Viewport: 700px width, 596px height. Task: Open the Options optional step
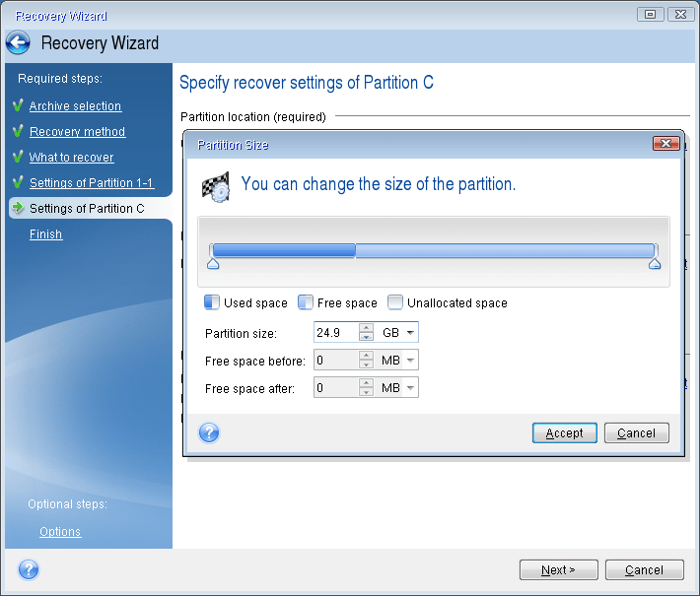[x=60, y=532]
